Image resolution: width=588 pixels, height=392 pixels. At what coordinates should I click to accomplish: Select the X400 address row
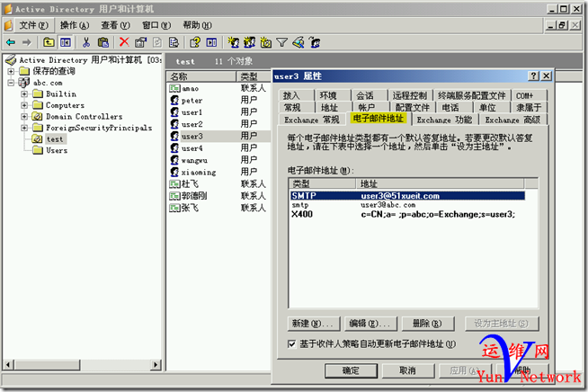pos(407,214)
